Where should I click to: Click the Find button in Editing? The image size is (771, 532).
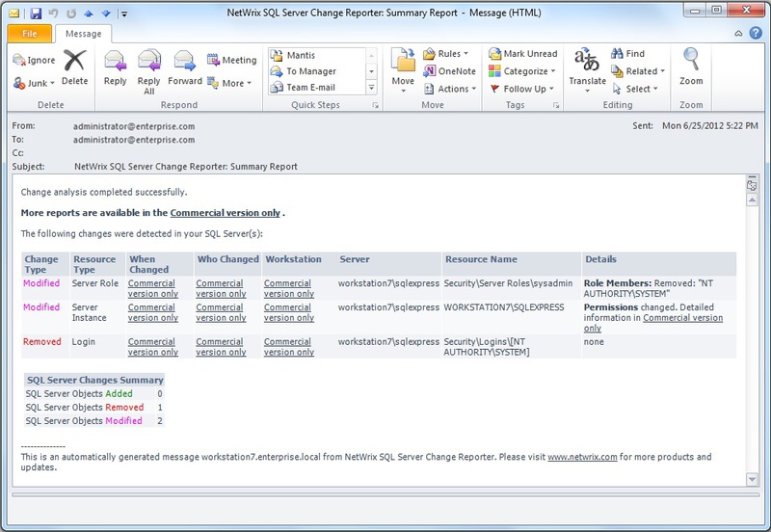coord(628,54)
